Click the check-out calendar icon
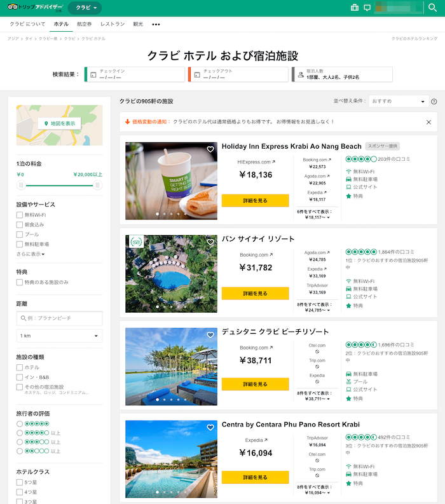445x504 pixels. tap(197, 75)
